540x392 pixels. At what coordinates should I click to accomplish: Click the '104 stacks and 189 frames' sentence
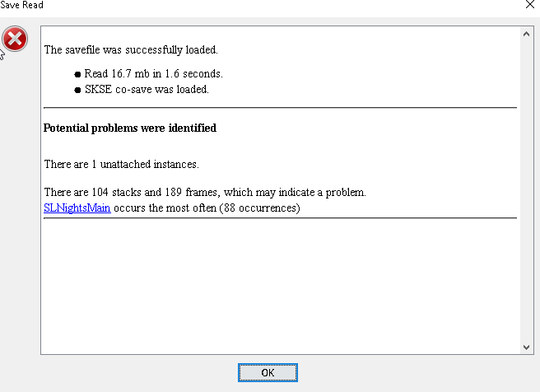click(x=205, y=192)
